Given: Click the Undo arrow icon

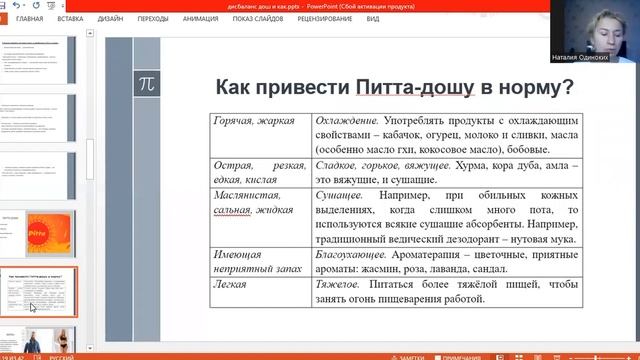Looking at the screenshot, I should point(16,5).
